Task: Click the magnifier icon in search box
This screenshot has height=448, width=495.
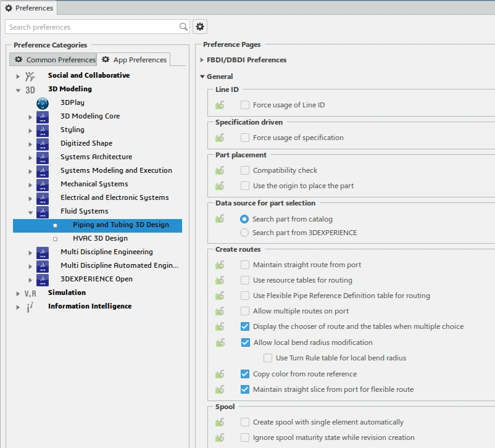Action: tap(183, 27)
